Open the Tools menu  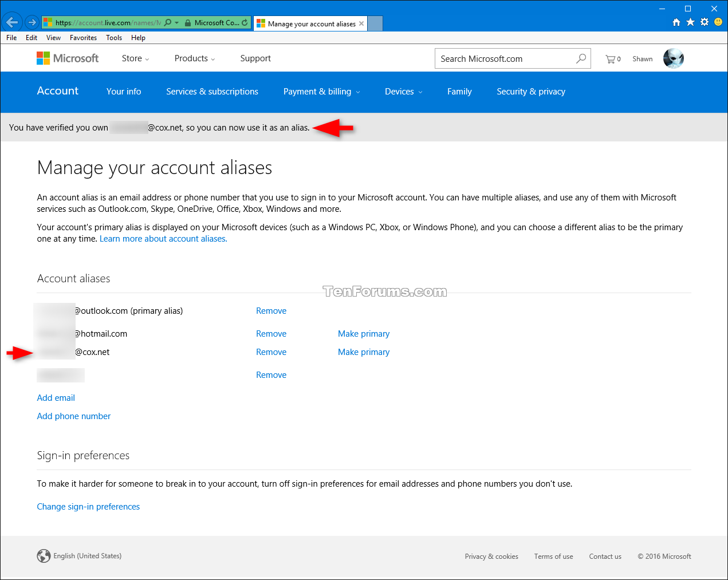[114, 38]
